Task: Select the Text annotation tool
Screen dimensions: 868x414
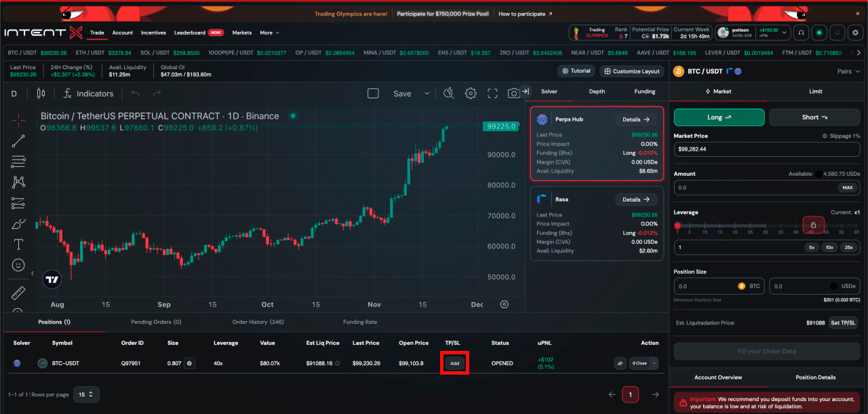Action: pos(18,244)
